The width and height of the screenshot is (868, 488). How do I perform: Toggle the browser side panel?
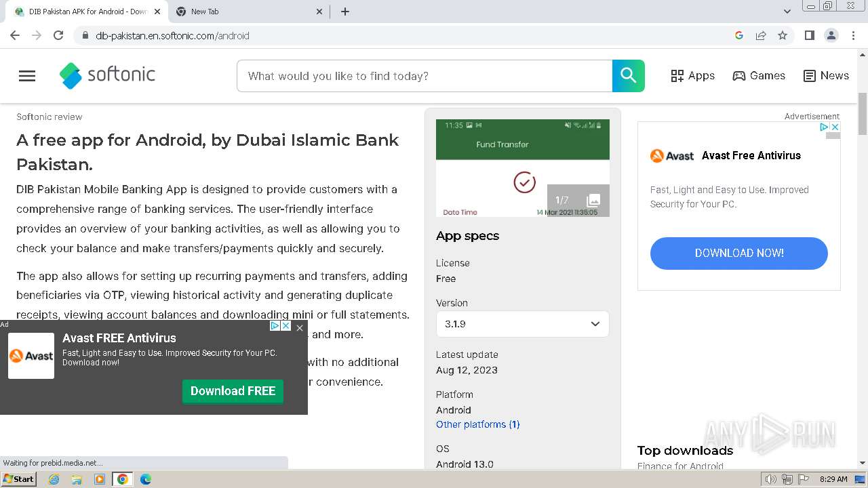[809, 35]
